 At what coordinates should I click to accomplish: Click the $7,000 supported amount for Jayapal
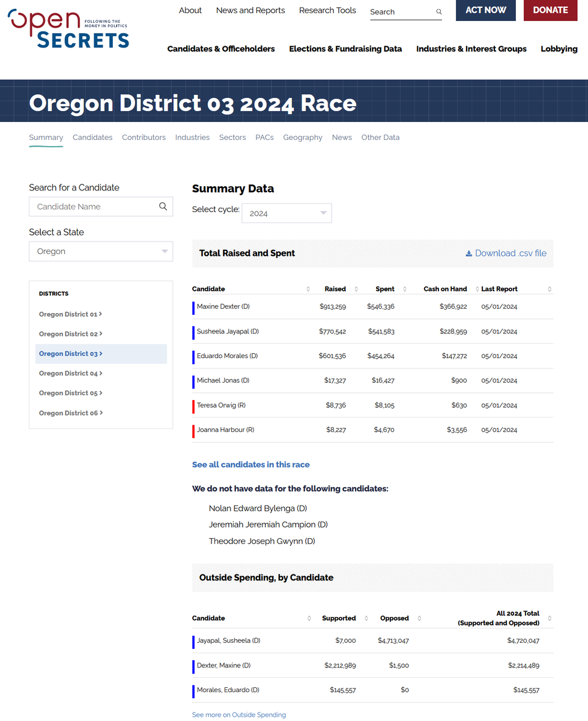(345, 640)
